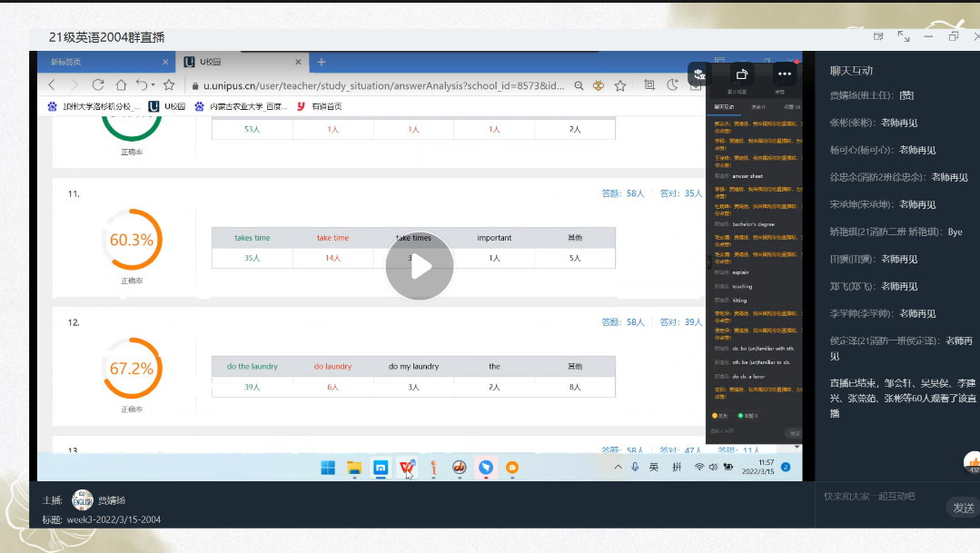Open the taskbar clock showing 11:57

point(757,467)
